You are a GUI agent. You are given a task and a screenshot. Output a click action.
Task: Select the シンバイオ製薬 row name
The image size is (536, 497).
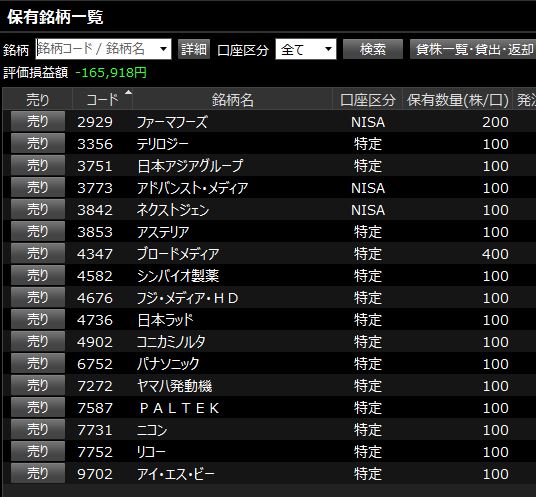(178, 276)
